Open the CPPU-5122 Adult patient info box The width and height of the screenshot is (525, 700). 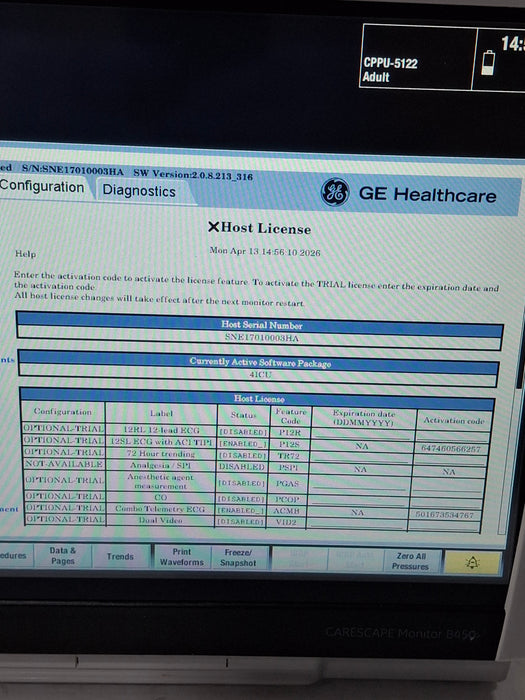click(x=417, y=58)
